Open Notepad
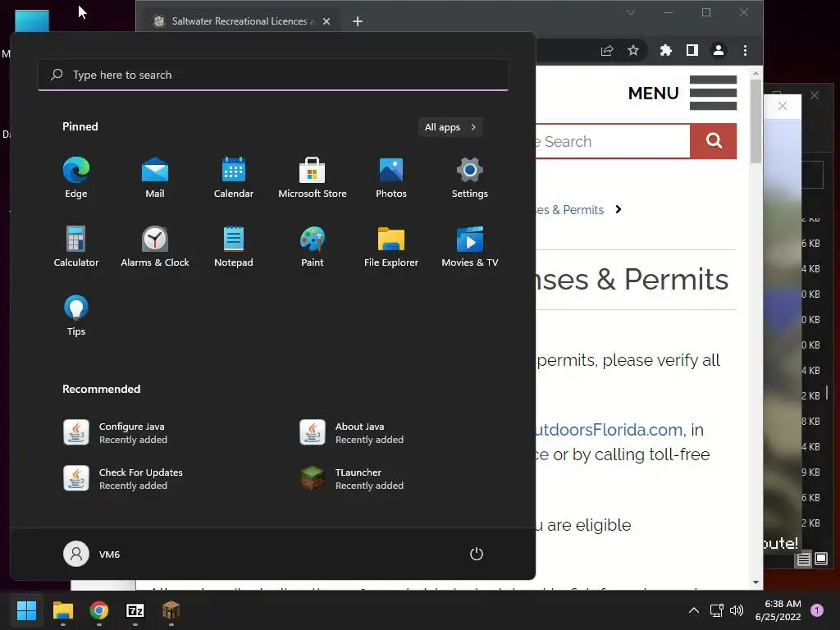Image resolution: width=840 pixels, height=630 pixels. coord(234,246)
